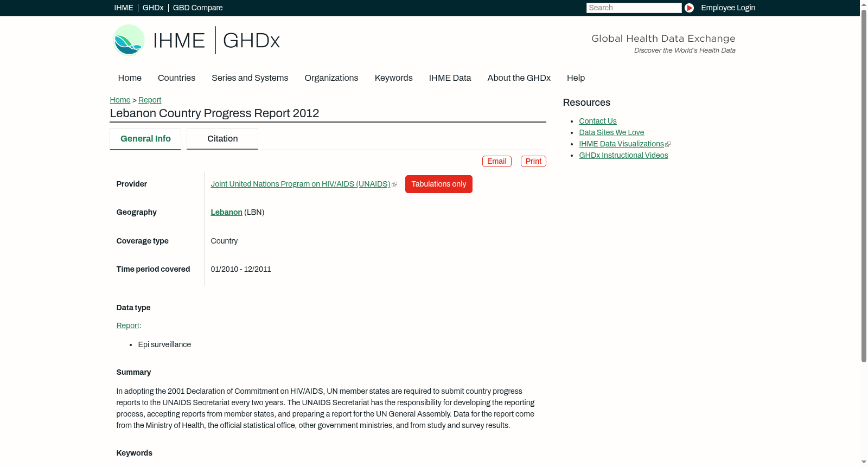
Task: Open the Countries menu
Action: pos(177,78)
